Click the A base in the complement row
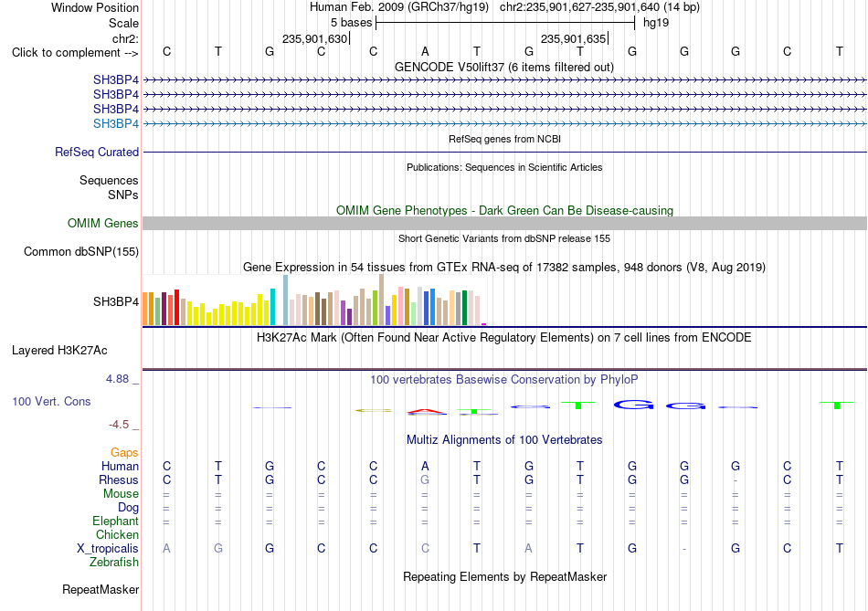Image resolution: width=868 pixels, height=611 pixels. click(x=425, y=51)
